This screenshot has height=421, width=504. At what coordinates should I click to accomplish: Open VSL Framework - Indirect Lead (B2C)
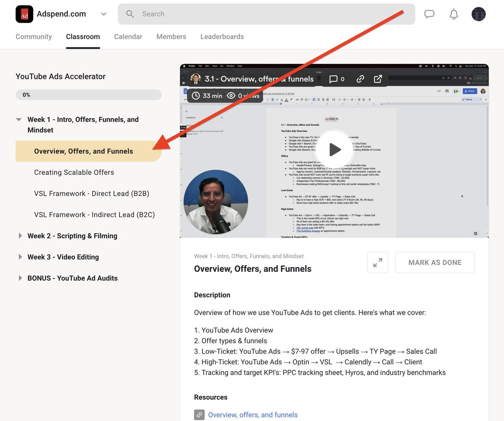[x=94, y=215]
